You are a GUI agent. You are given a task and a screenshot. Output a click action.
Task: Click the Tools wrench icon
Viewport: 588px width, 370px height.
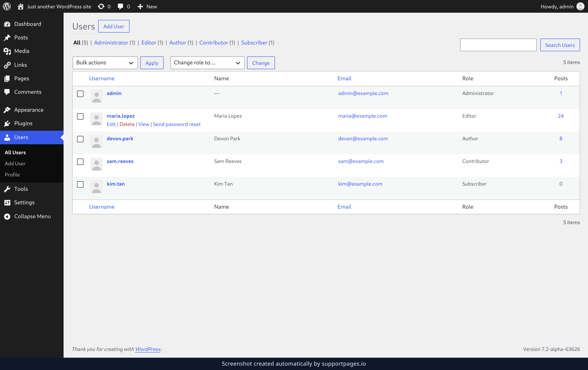click(x=7, y=189)
